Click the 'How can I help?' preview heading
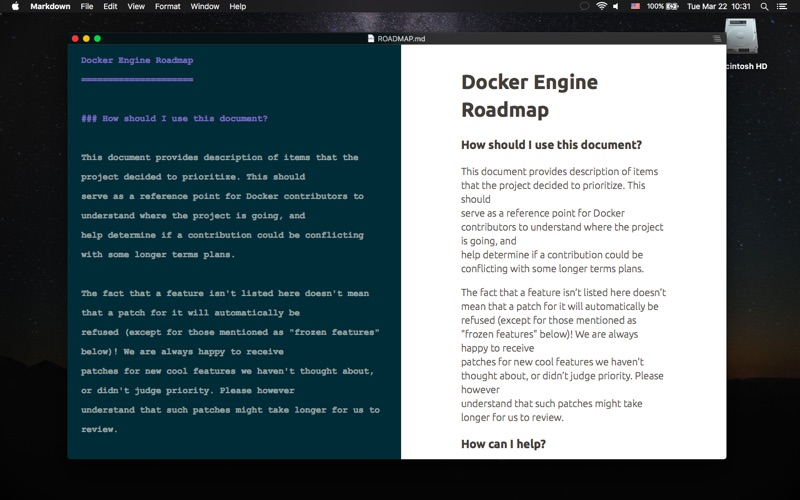Viewport: 800px width, 500px height. coord(503,444)
